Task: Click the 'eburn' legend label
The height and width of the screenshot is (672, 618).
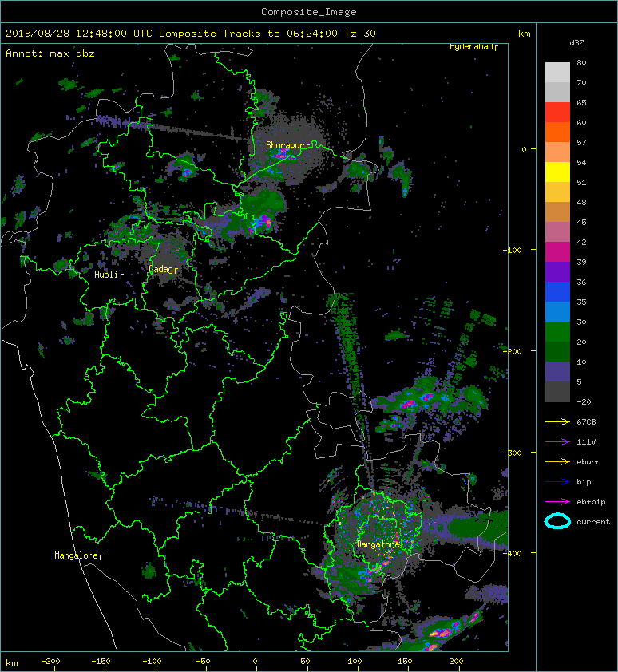Action: click(x=588, y=461)
